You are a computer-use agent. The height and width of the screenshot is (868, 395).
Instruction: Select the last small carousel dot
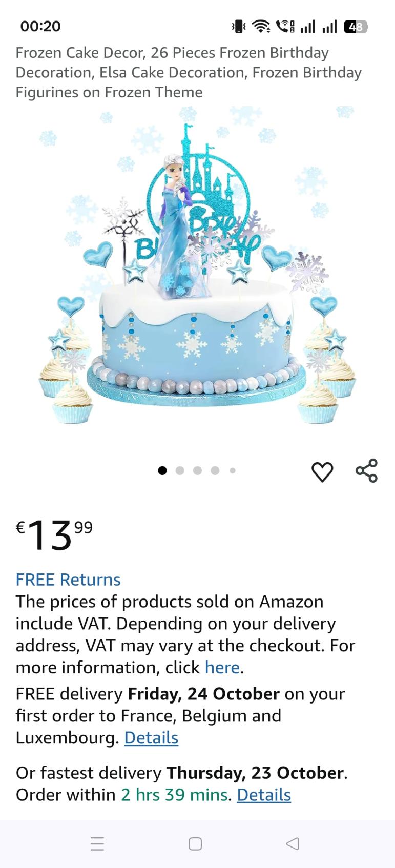(233, 470)
